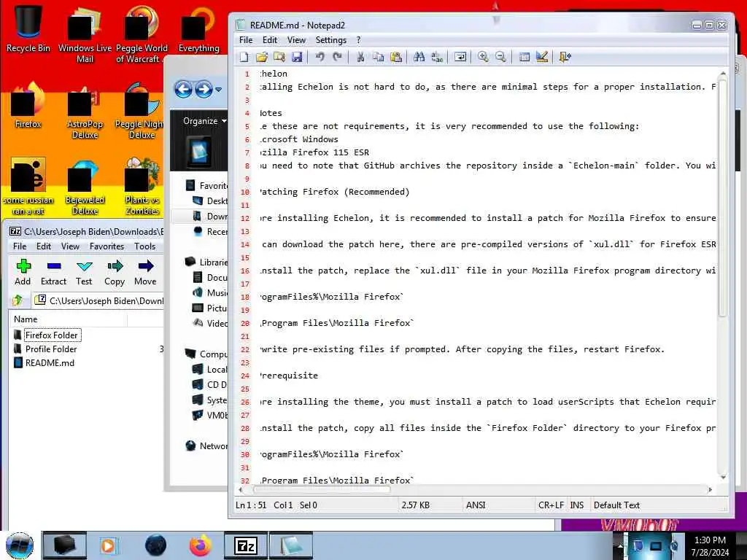Screen dimensions: 747x560
Task: Go up one folder in 7-Zip
Action: pos(18,300)
